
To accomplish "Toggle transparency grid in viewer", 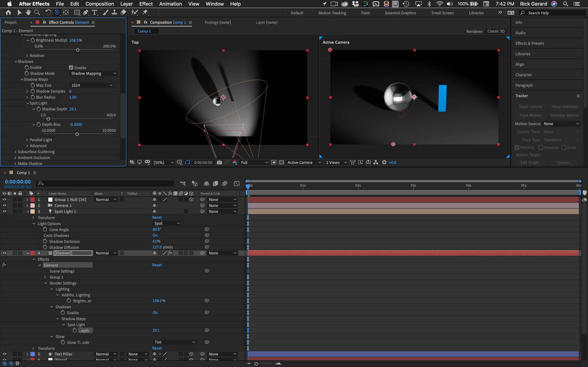I will pos(281,162).
